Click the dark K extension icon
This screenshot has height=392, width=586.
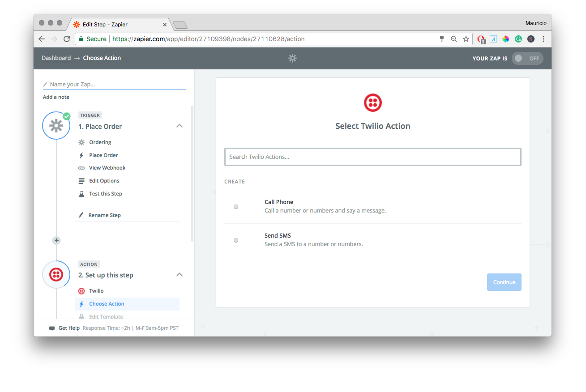pos(531,39)
